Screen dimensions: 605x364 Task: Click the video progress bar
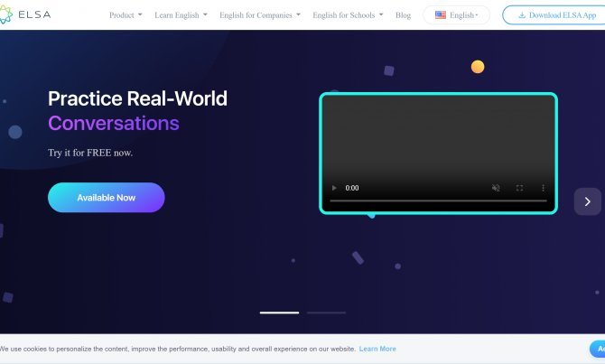[438, 201]
